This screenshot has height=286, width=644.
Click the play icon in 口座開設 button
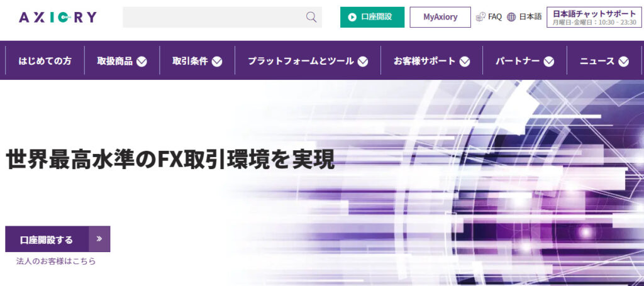(x=352, y=17)
